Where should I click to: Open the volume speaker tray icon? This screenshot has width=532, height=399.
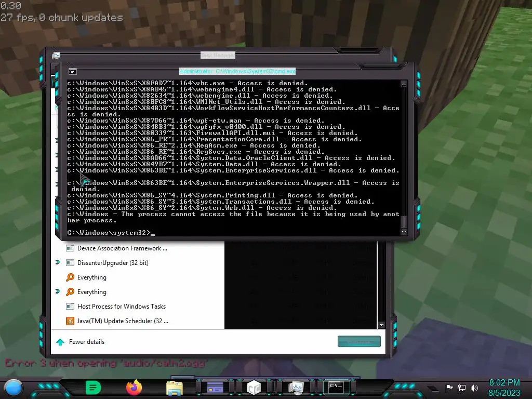coord(474,388)
